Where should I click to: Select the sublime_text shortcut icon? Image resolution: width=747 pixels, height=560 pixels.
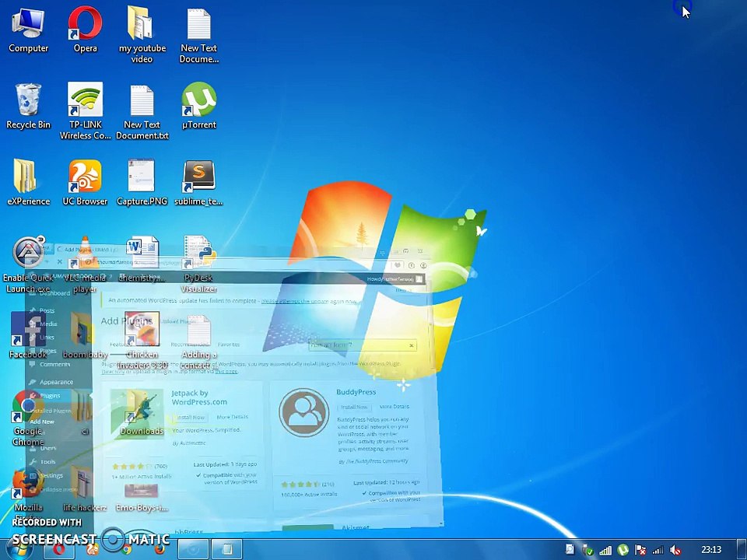coord(198,183)
